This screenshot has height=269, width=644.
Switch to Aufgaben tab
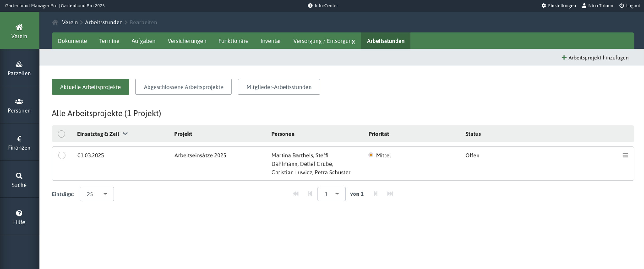[143, 41]
